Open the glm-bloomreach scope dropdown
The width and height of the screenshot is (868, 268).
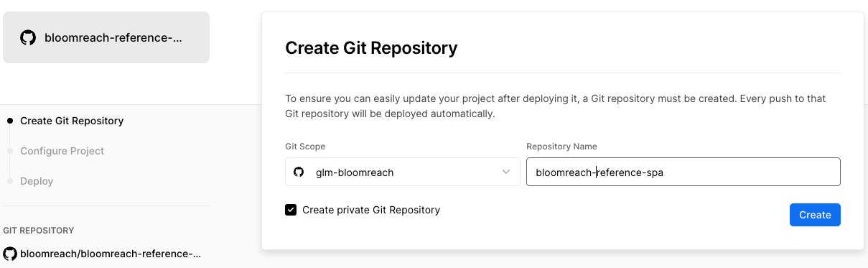[x=403, y=172]
